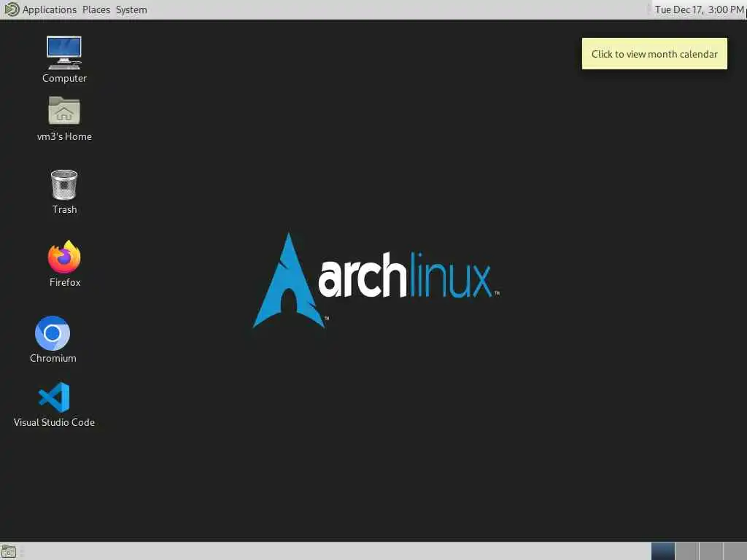The image size is (747, 560).
Task: Switch to the first highlighted workspace
Action: (x=662, y=551)
